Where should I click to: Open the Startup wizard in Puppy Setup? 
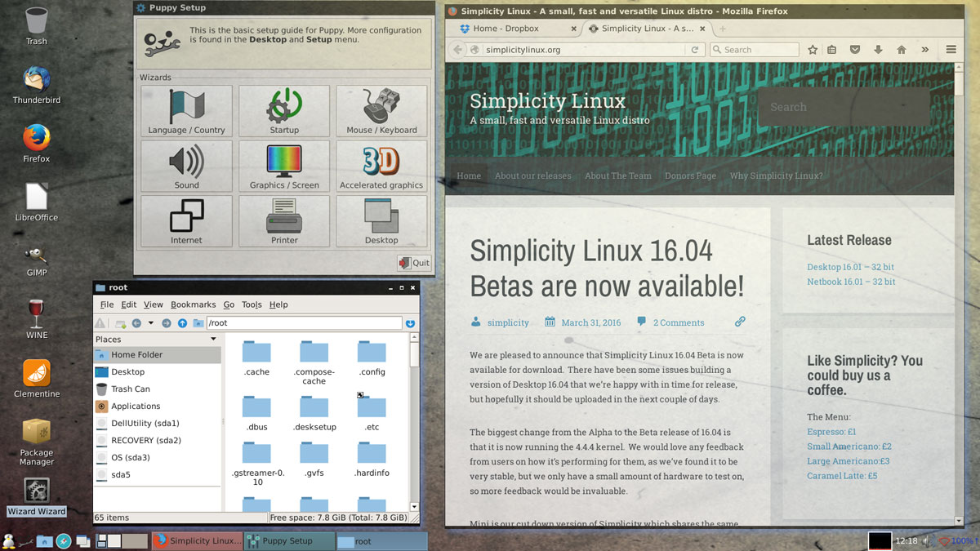[x=284, y=111]
